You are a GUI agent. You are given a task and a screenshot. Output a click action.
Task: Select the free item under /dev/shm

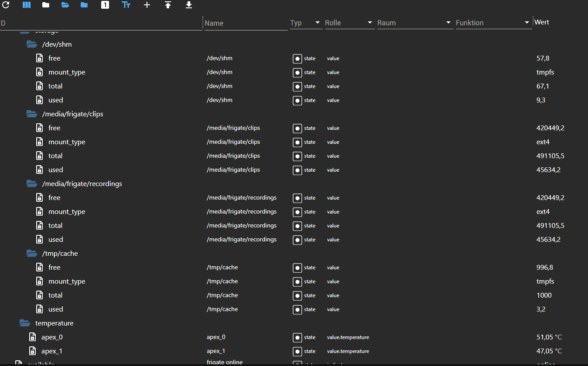click(55, 58)
